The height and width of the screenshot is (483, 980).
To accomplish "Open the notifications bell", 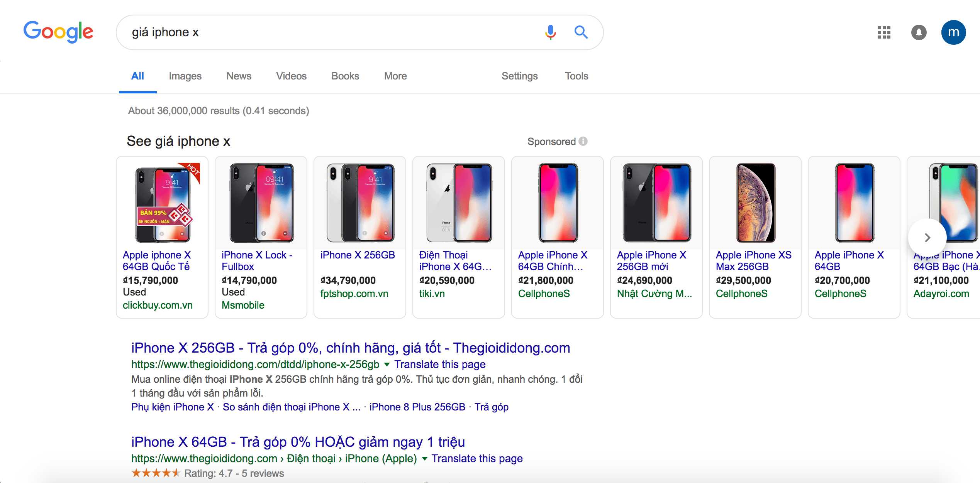I will click(919, 32).
